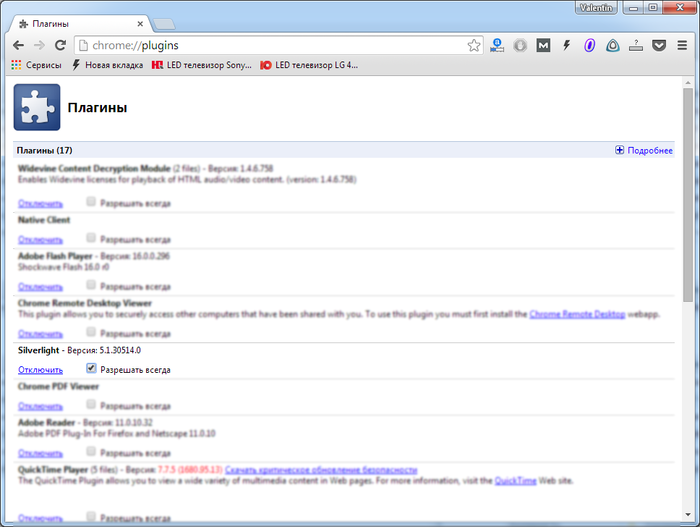Close the Плагины tab
The width and height of the screenshot is (700, 527).
140,24
